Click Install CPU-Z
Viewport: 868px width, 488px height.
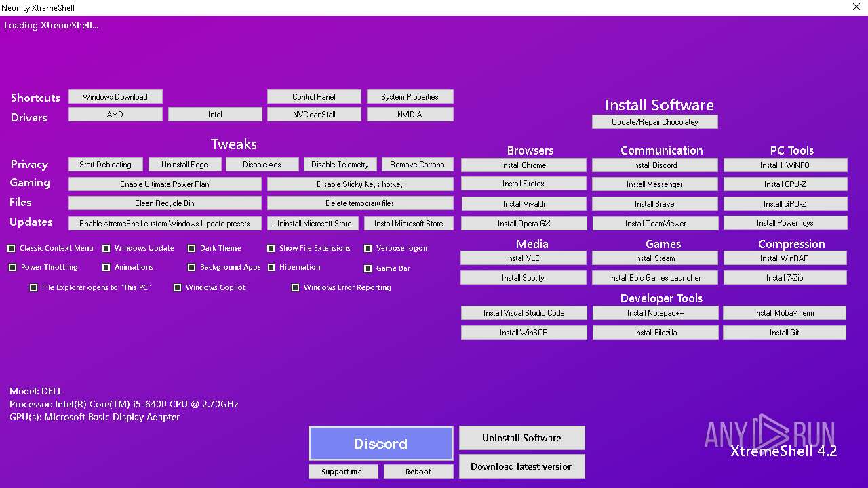785,184
